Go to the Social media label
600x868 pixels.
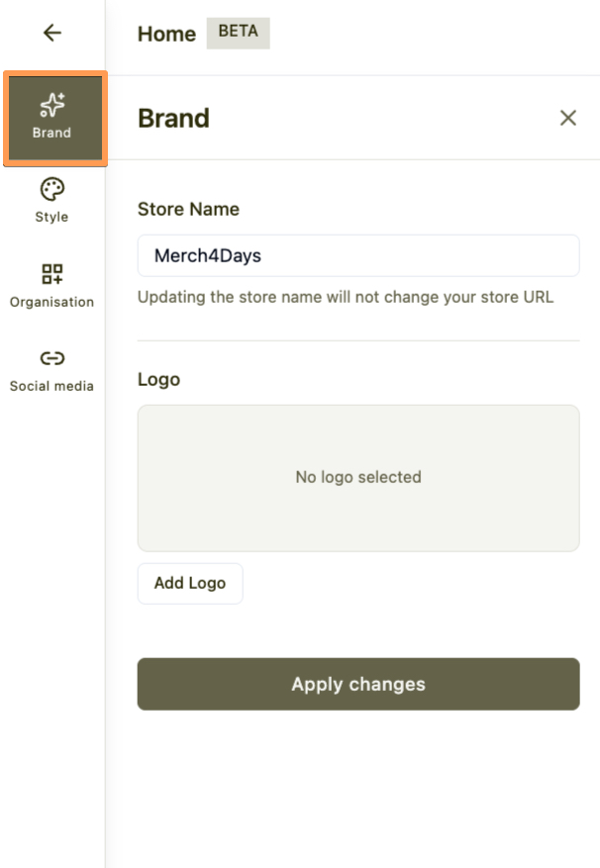(x=51, y=386)
